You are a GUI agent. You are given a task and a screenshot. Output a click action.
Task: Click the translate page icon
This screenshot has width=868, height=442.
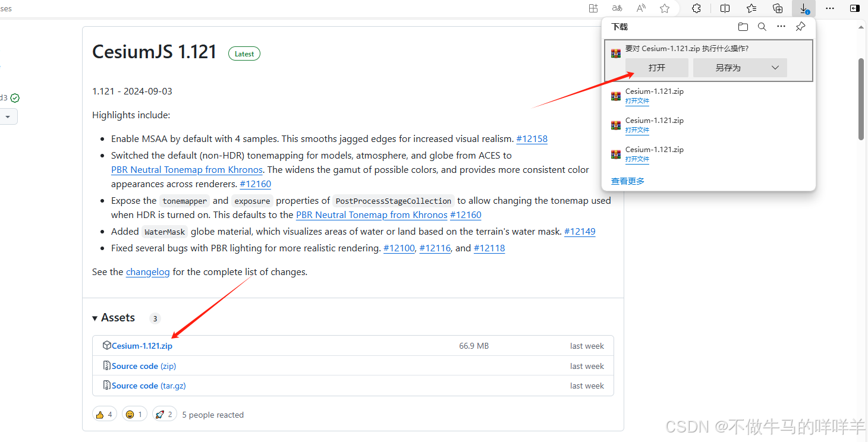click(x=617, y=8)
